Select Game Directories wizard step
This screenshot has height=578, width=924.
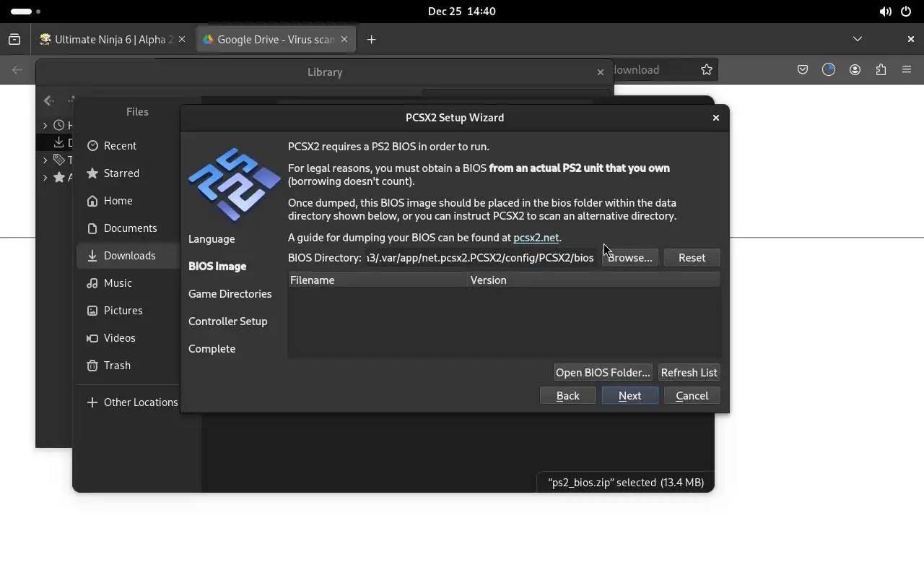point(230,294)
